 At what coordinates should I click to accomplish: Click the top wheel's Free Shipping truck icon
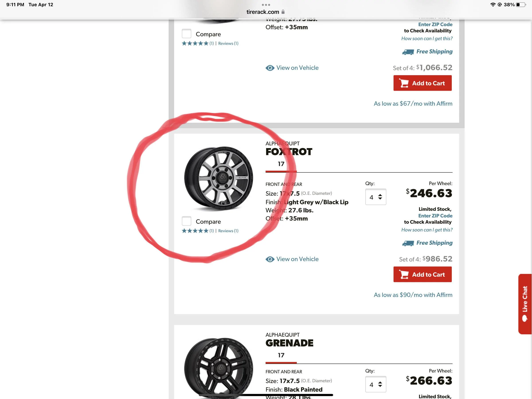pyautogui.click(x=408, y=52)
